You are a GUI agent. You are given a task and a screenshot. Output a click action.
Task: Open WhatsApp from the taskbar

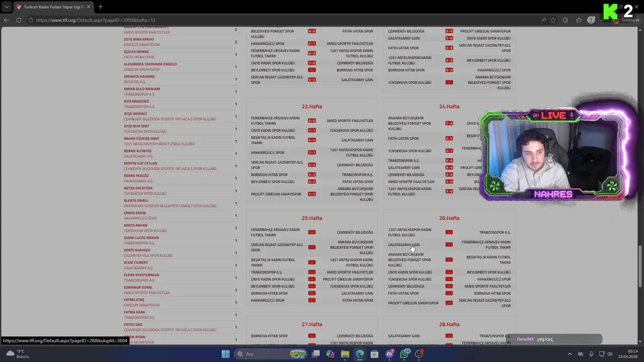[x=405, y=354]
